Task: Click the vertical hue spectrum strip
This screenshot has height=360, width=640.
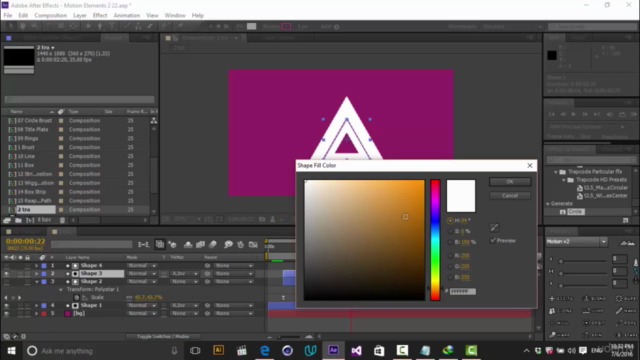Action: coord(435,240)
